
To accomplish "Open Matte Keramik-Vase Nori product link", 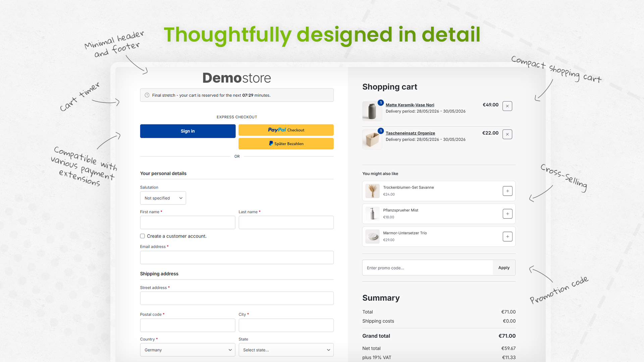I will click(410, 105).
